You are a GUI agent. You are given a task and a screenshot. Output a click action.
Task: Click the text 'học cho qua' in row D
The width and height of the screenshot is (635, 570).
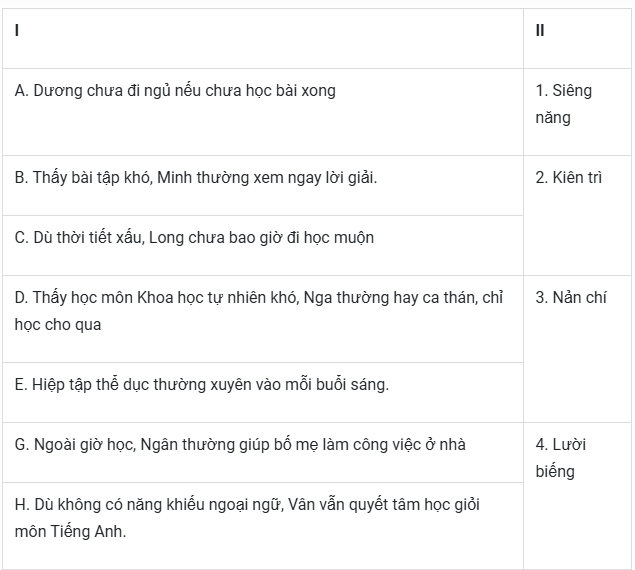(x=58, y=325)
